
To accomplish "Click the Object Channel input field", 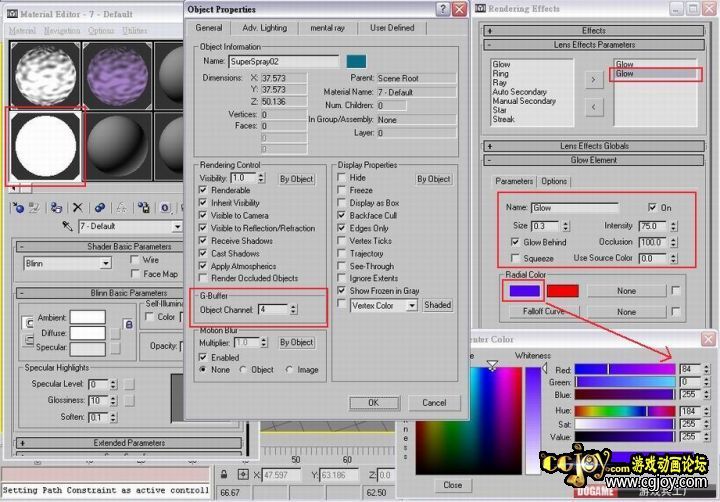I will [273, 310].
